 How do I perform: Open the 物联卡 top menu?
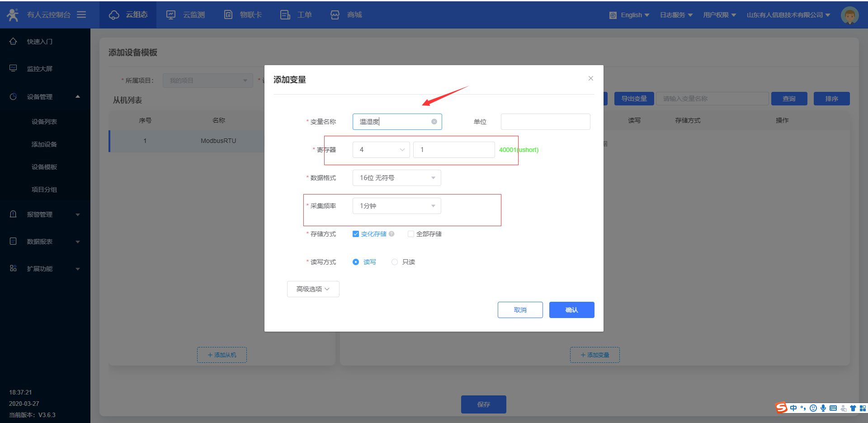243,15
